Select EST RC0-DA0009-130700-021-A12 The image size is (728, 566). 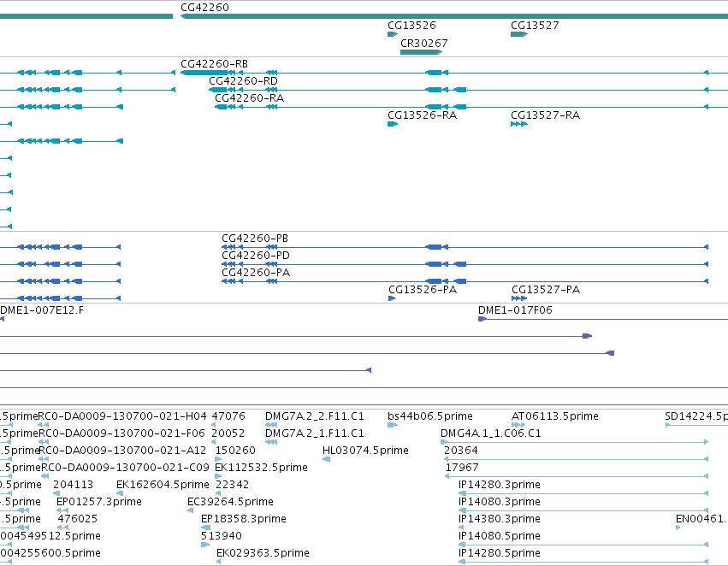coord(122,451)
